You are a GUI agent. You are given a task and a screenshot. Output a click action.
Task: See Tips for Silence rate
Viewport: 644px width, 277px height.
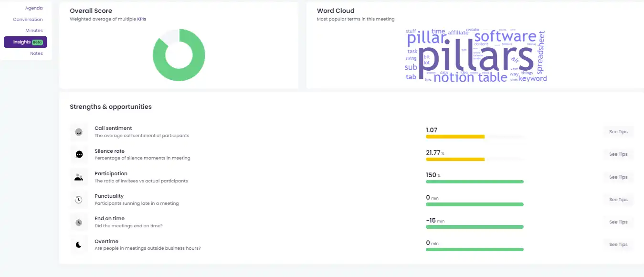click(618, 154)
